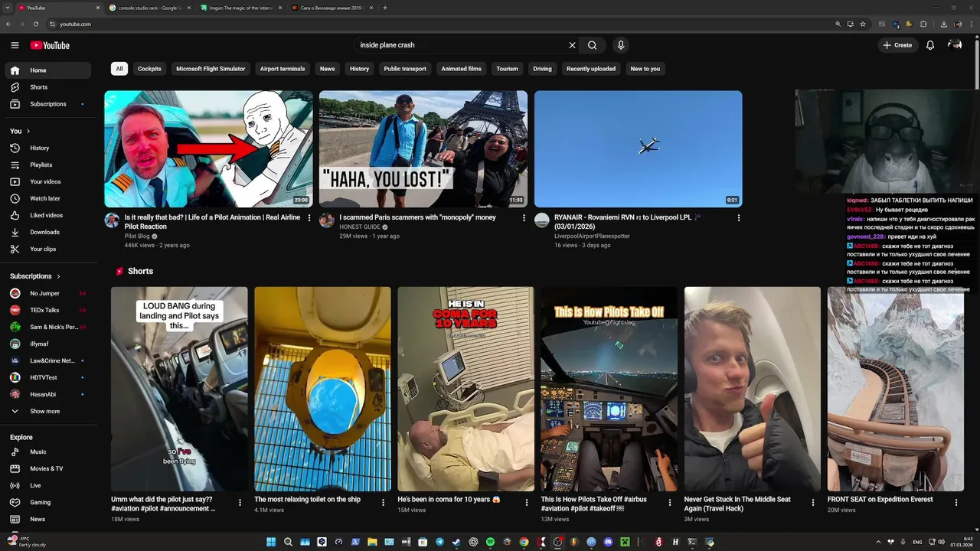Open Your videos in the sidebar
This screenshot has width=980, height=551.
47,181
